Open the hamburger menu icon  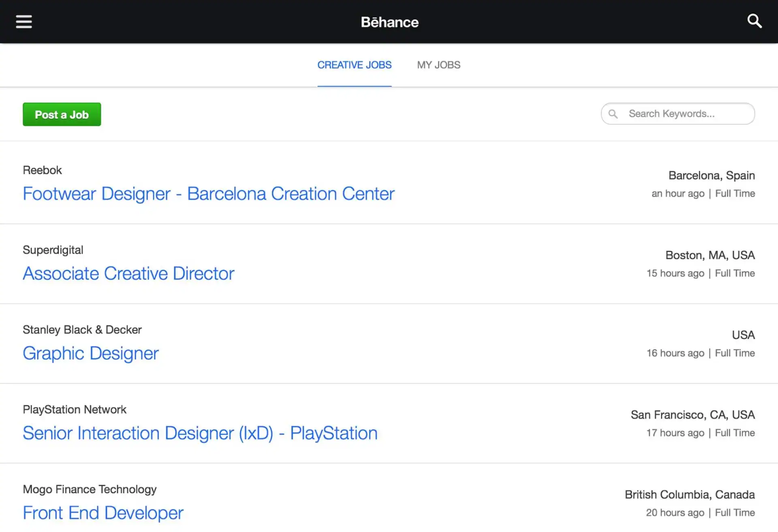click(x=24, y=21)
